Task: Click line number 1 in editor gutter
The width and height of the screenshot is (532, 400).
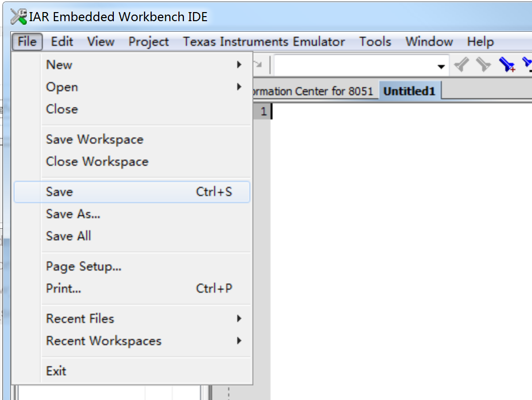Action: coord(263,111)
